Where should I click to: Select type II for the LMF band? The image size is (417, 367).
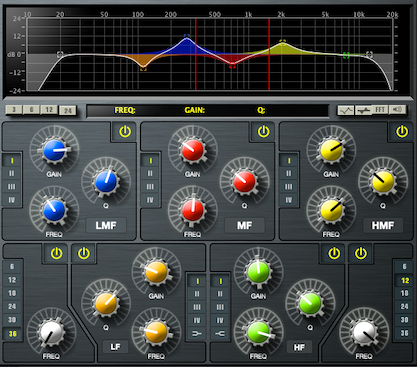click(12, 174)
